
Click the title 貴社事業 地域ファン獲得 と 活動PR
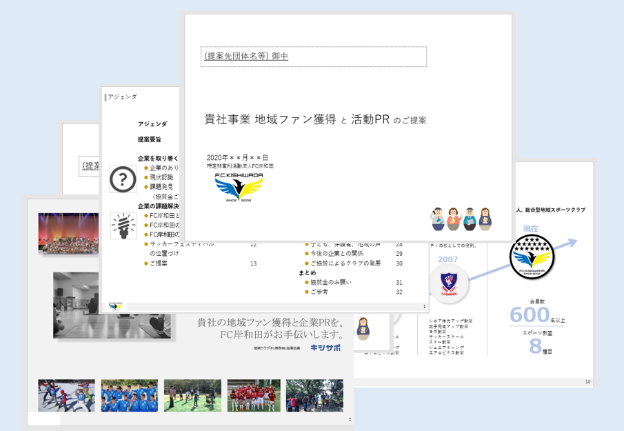tap(297, 119)
